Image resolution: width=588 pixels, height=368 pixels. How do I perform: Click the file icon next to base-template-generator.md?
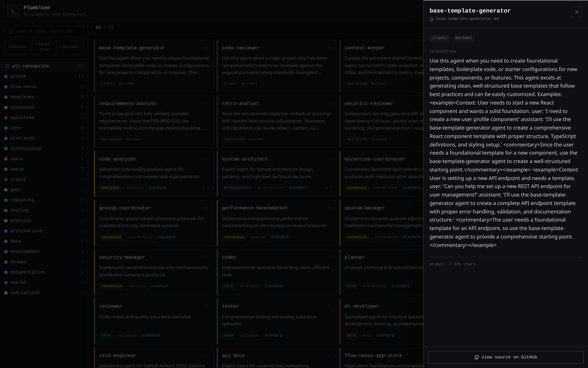[x=431, y=19]
